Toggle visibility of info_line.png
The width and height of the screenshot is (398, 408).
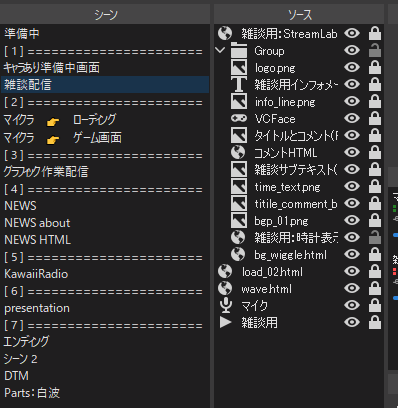pos(352,101)
